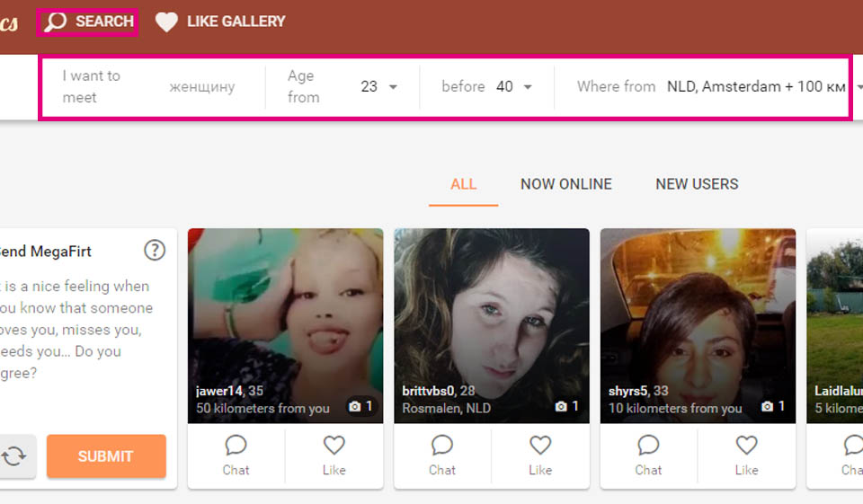Click the 'I want to meet' gender field
This screenshot has width=863, height=504.
tap(201, 87)
